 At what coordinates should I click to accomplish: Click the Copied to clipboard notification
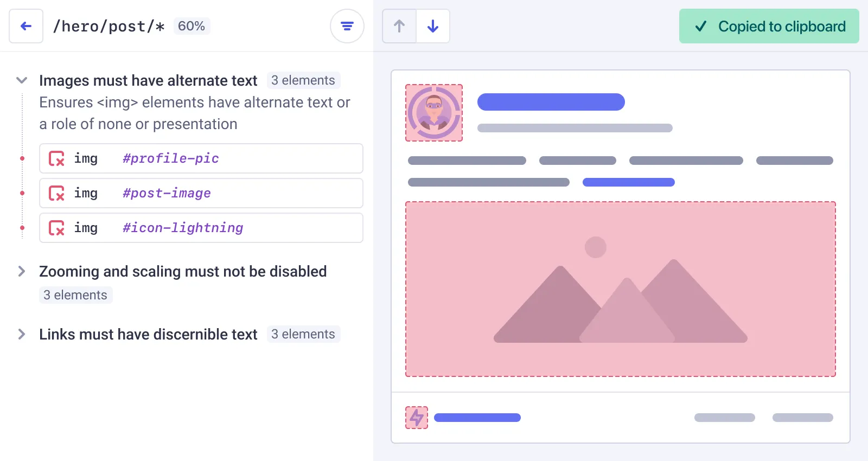(769, 26)
